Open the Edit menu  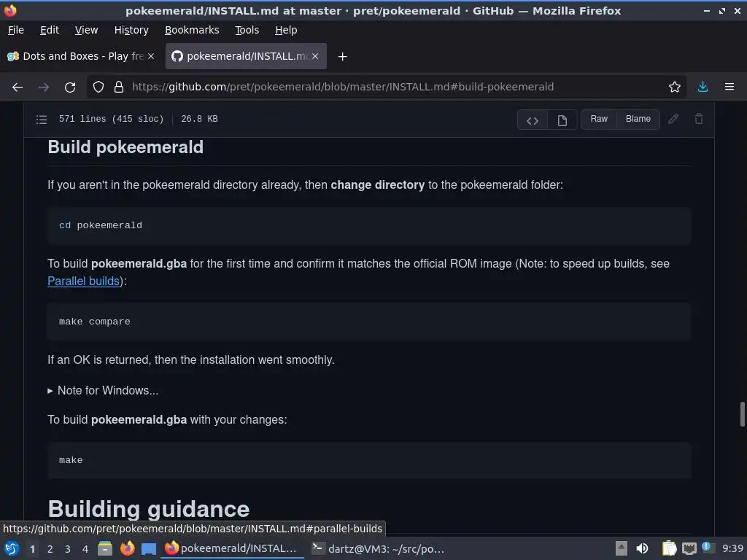[x=50, y=30]
